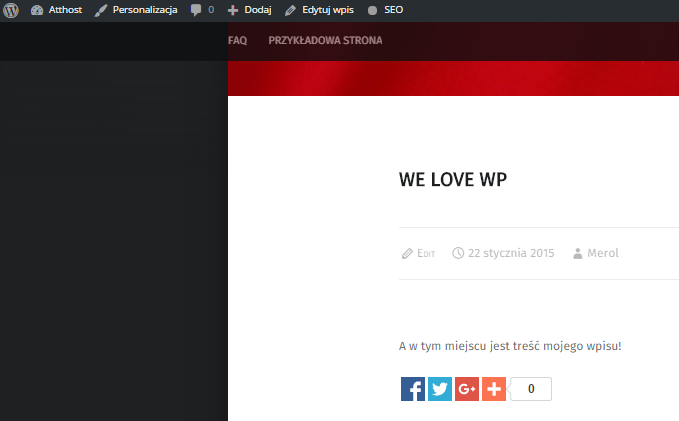Open more sharing options plus button
The image size is (679, 421).
coord(494,389)
